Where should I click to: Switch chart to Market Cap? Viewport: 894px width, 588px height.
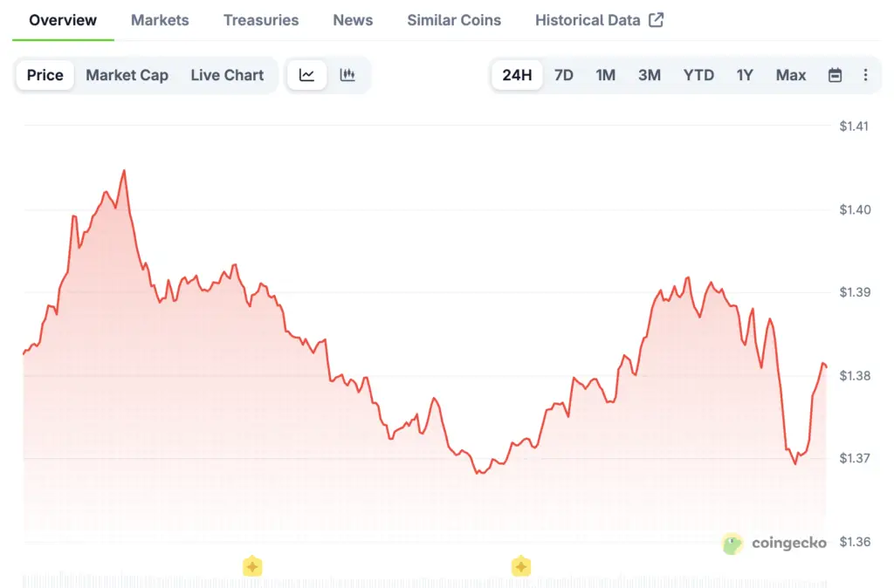pyautogui.click(x=127, y=75)
